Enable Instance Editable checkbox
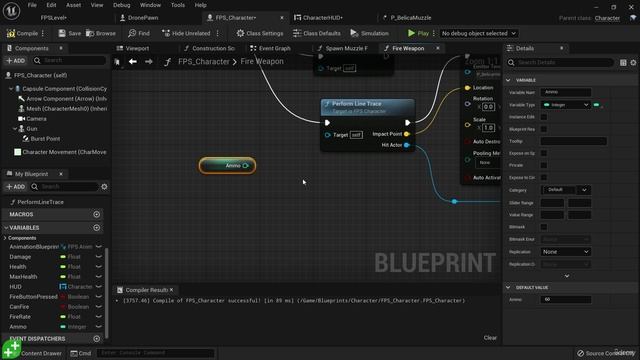Screen dimensions: 640x360 click(544, 117)
